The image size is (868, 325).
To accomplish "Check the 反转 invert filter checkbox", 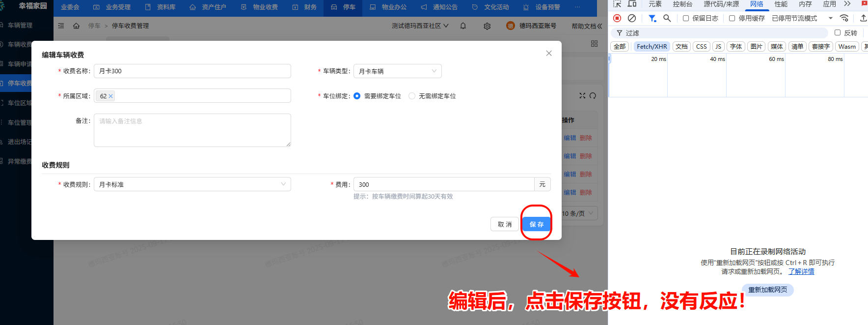I will point(838,32).
